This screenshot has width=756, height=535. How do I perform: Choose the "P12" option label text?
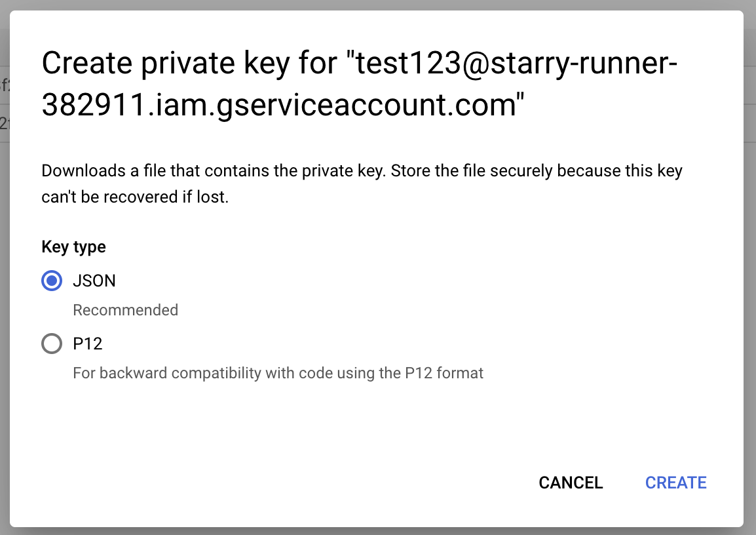click(x=88, y=344)
